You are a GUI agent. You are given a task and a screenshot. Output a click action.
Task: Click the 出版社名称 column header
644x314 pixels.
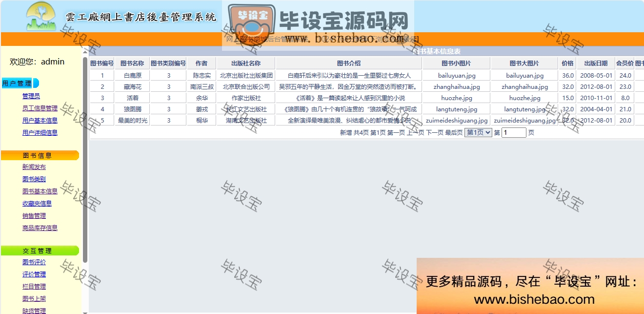pyautogui.click(x=246, y=63)
